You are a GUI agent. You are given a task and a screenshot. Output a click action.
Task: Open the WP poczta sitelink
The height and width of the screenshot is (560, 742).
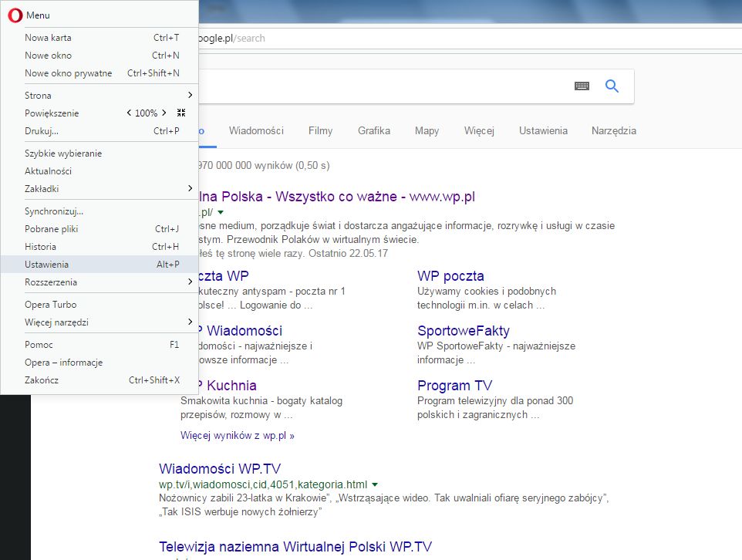tap(450, 276)
